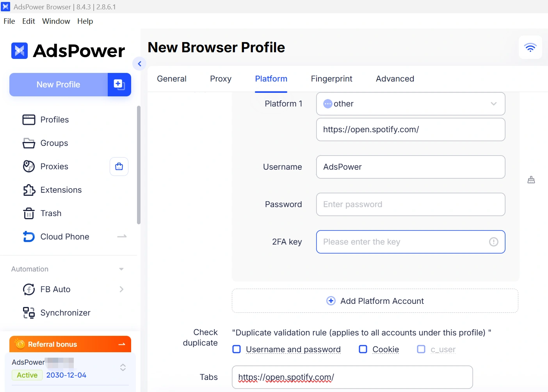Collapse the Automation section arrow
The height and width of the screenshot is (392, 548).
click(x=121, y=269)
